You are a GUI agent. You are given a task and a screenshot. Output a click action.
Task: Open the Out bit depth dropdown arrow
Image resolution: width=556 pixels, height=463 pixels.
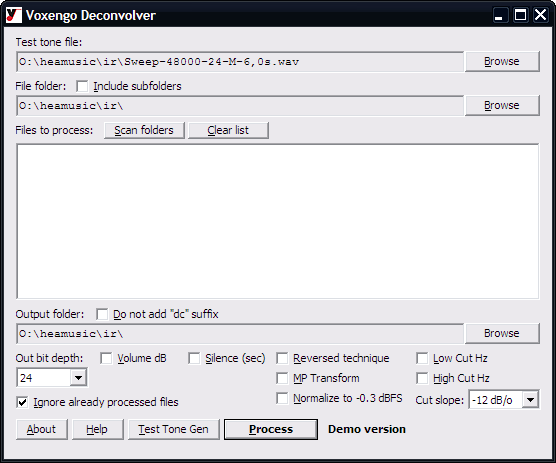coord(78,378)
